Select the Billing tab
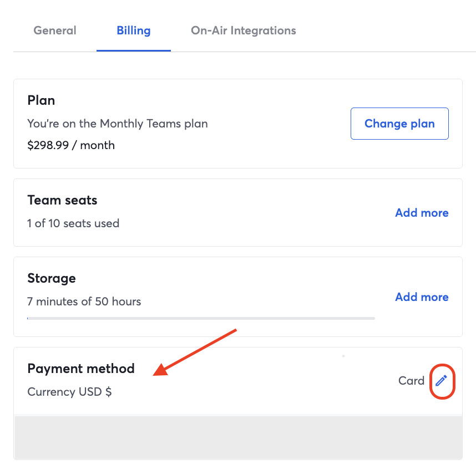 pyautogui.click(x=134, y=30)
